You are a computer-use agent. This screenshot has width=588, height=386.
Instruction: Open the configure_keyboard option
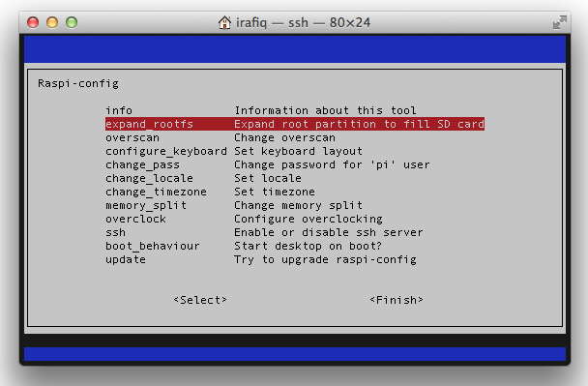click(166, 151)
